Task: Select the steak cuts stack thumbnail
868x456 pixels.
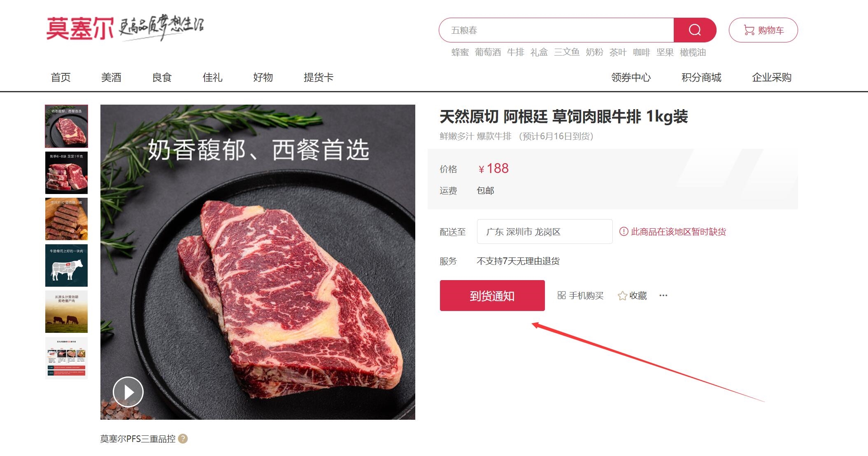Action: (66, 173)
